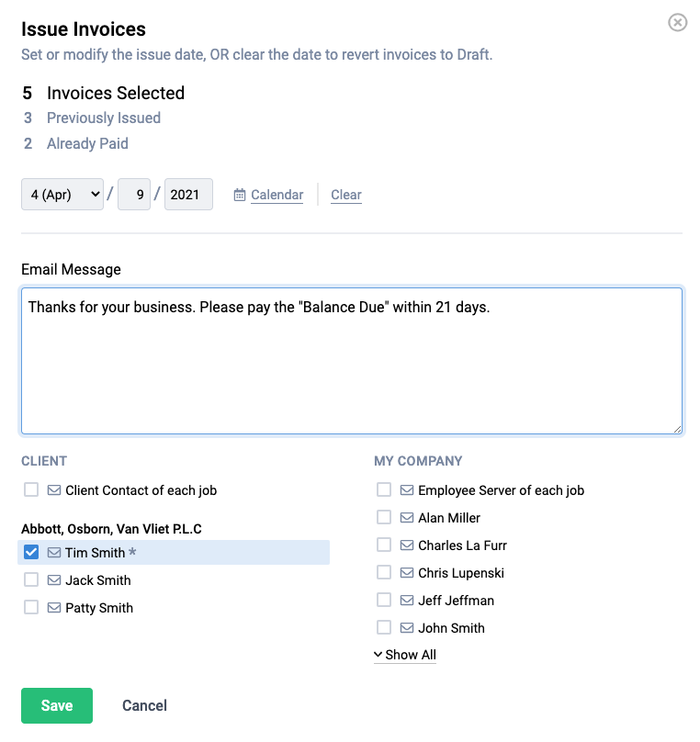Viewport: 700px width, 742px height.
Task: Click the Calendar icon to pick a date
Action: (x=267, y=195)
